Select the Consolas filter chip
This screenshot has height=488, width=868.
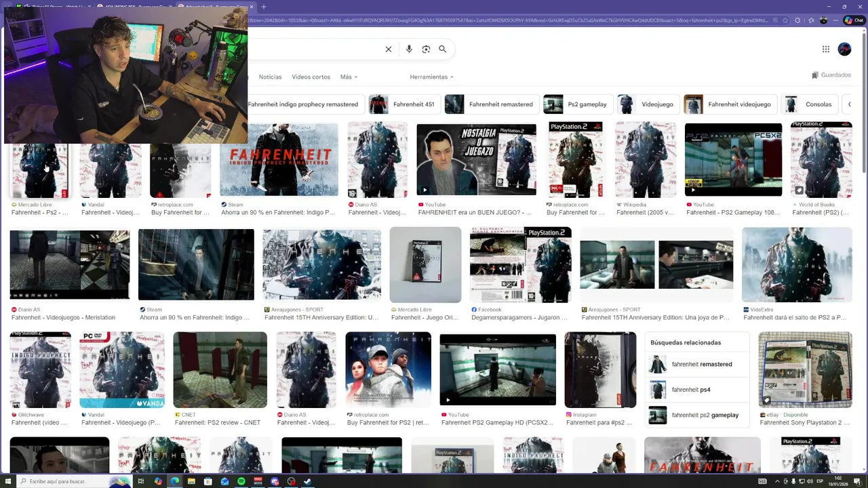pos(809,104)
